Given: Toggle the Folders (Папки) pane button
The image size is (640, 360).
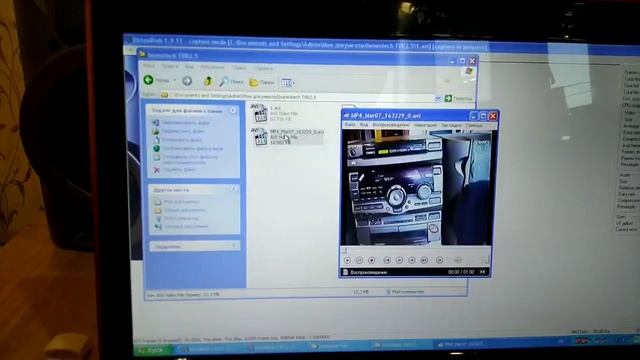Looking at the screenshot, I should pyautogui.click(x=262, y=82).
